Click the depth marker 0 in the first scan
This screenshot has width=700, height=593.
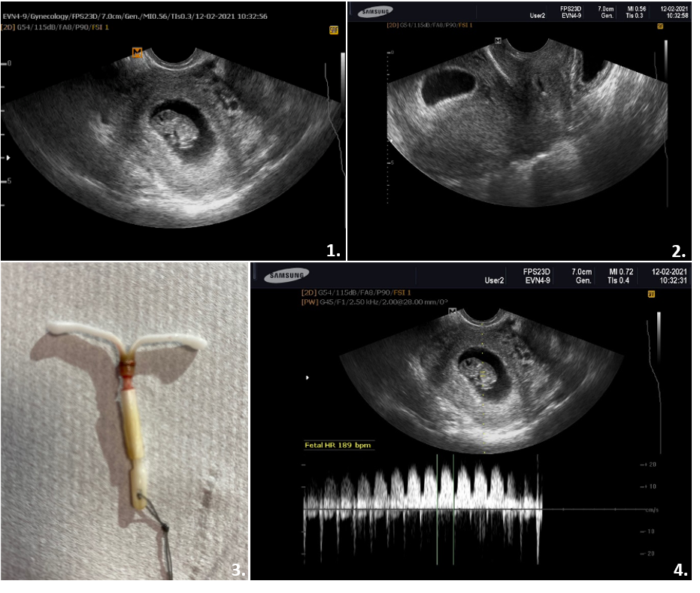[x=9, y=63]
